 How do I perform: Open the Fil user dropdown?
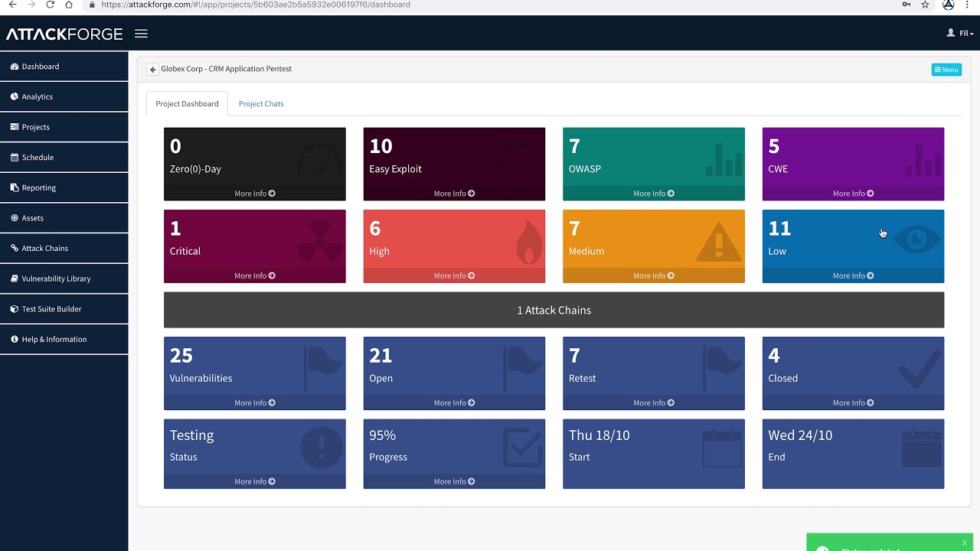pyautogui.click(x=961, y=34)
